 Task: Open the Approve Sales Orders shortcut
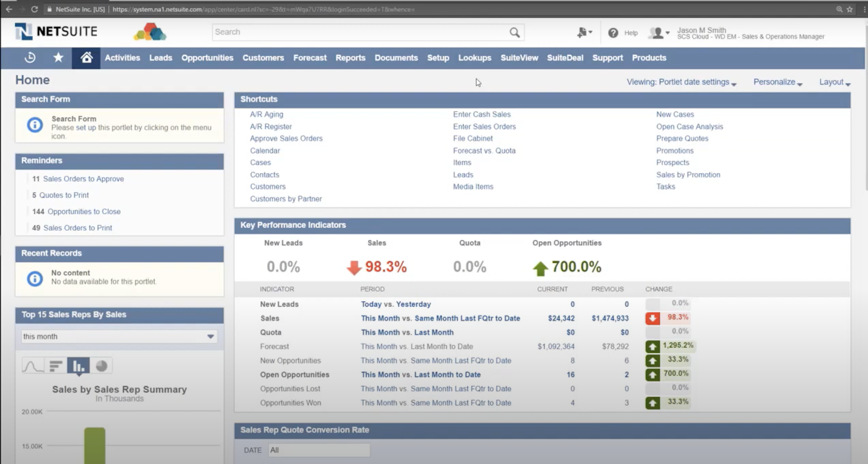click(x=286, y=138)
